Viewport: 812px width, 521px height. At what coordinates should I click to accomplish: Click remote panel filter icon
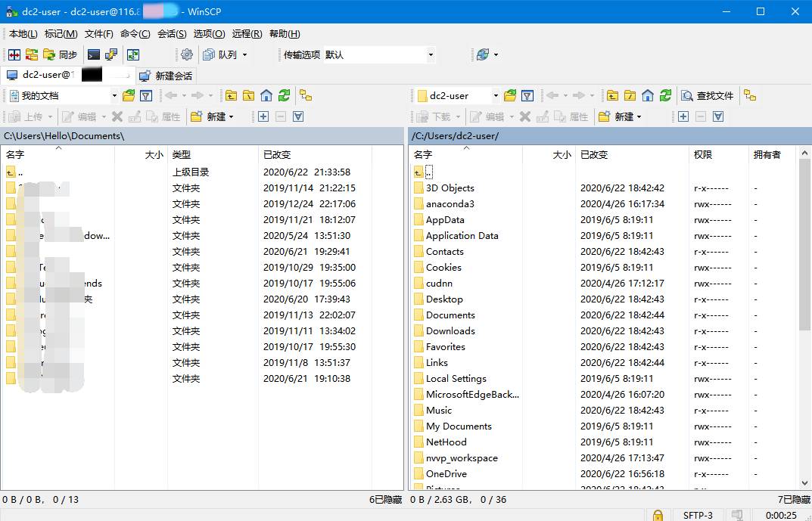coord(527,96)
